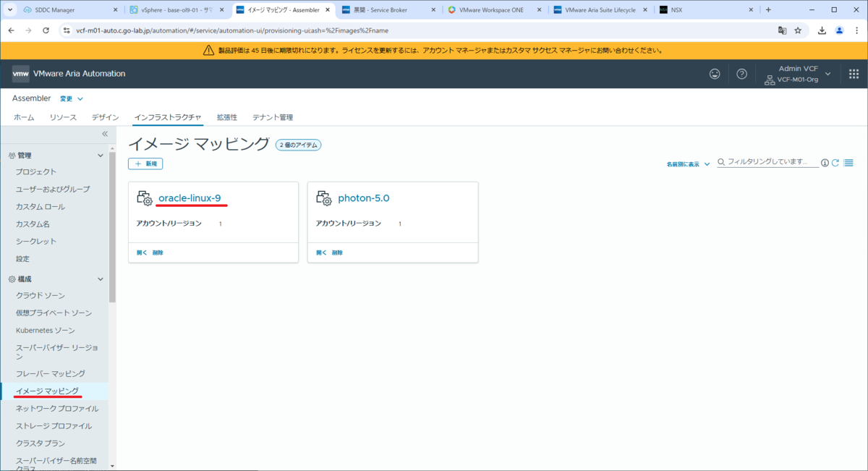Open クラスタ プラン in sidebar

pyautogui.click(x=41, y=444)
